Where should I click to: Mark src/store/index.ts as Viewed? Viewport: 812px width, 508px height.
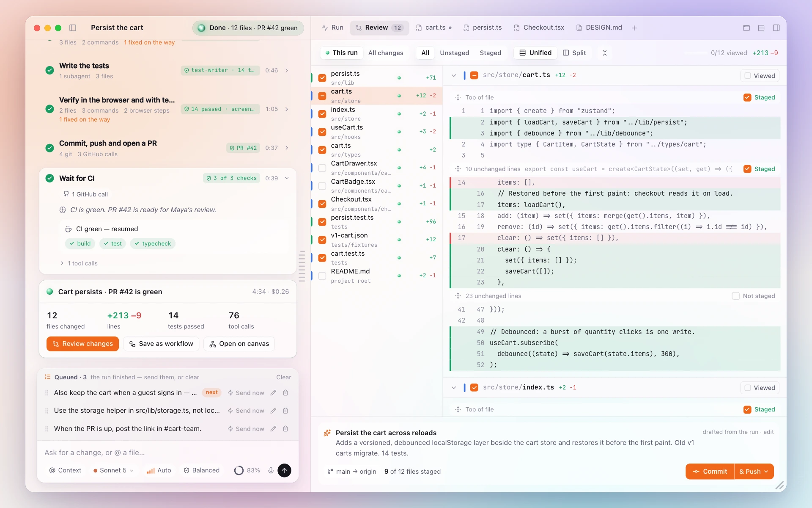pos(760,388)
